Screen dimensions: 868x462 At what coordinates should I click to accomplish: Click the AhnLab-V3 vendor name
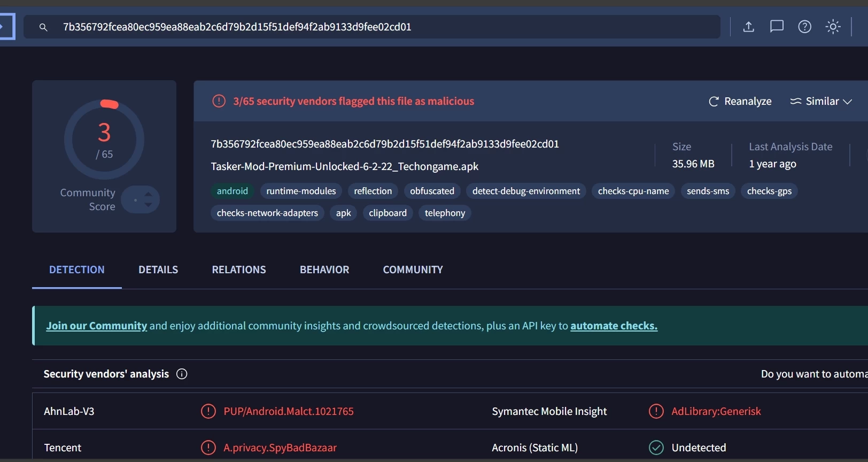point(69,411)
